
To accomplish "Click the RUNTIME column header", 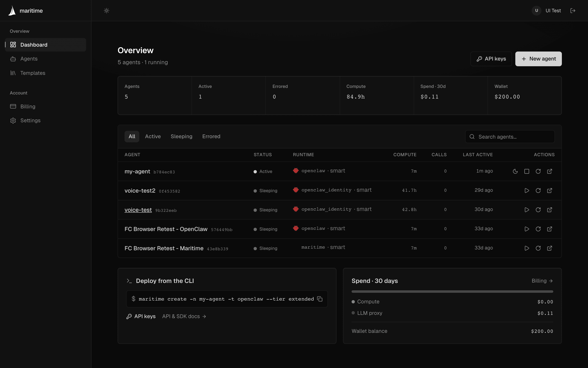I will coord(303,155).
